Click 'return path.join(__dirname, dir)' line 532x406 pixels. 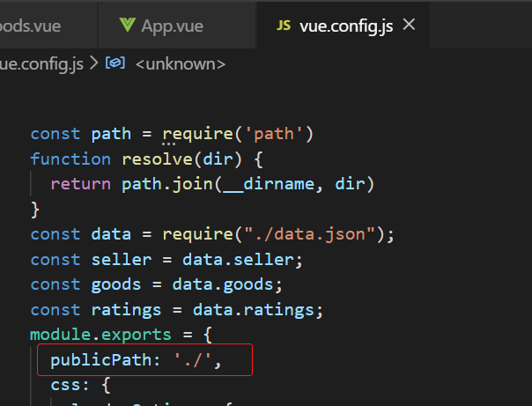pos(212,184)
